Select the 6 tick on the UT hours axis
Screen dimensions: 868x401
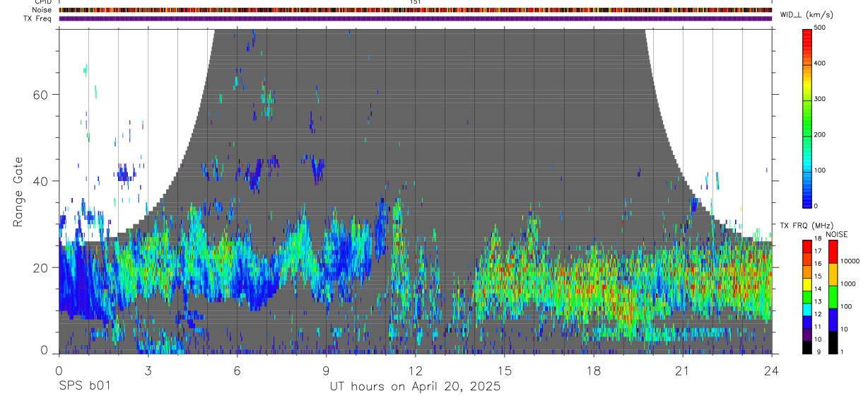tap(237, 371)
